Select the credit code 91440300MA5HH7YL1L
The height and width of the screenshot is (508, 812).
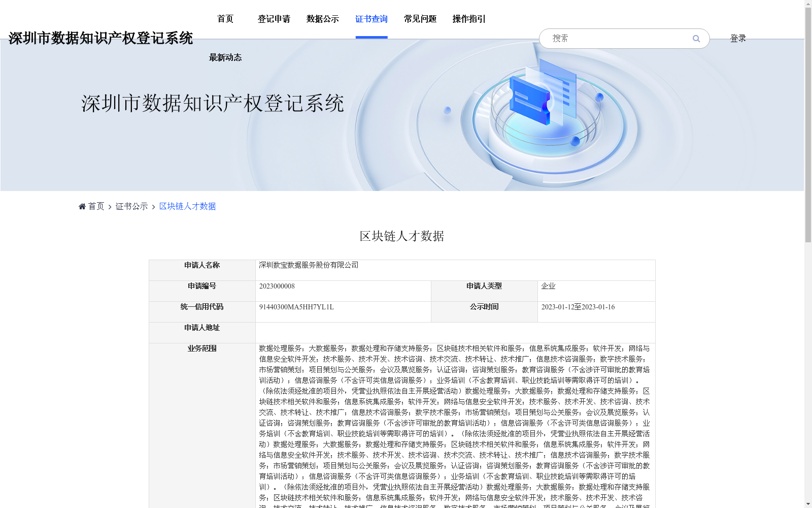tap(296, 307)
